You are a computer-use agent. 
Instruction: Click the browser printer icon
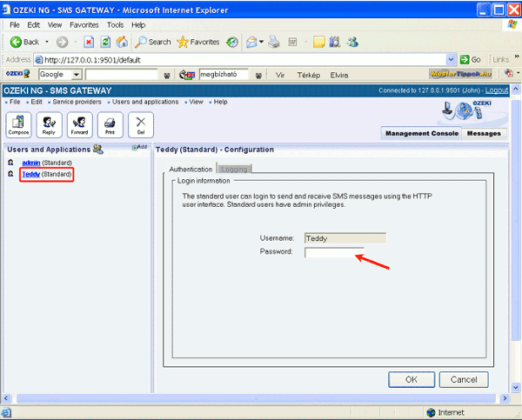[x=274, y=42]
